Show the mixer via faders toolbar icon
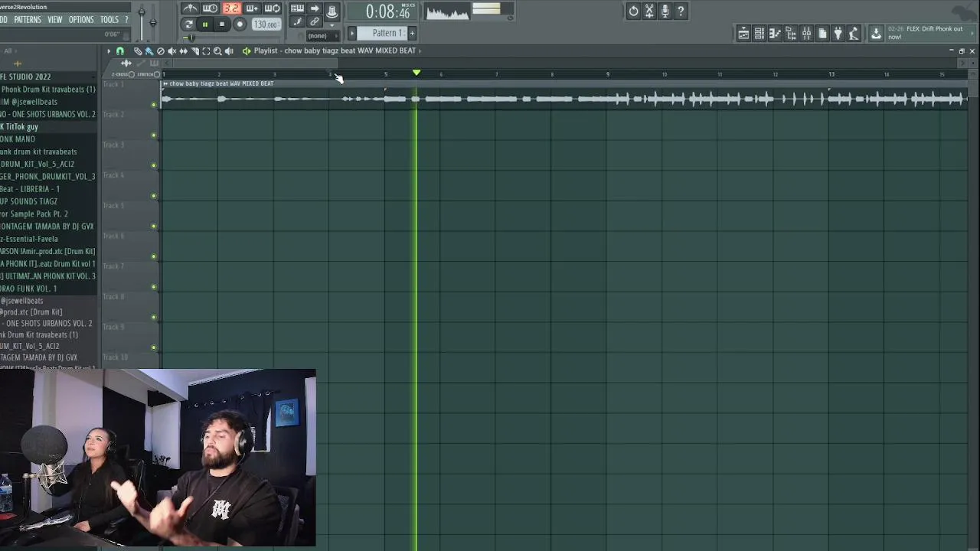The height and width of the screenshot is (551, 980). click(x=806, y=34)
